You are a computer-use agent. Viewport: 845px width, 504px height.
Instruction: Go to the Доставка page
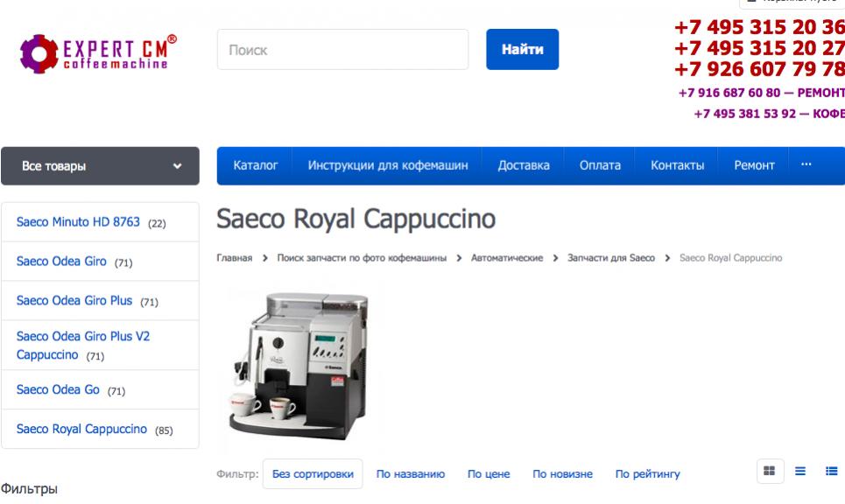[x=524, y=165]
